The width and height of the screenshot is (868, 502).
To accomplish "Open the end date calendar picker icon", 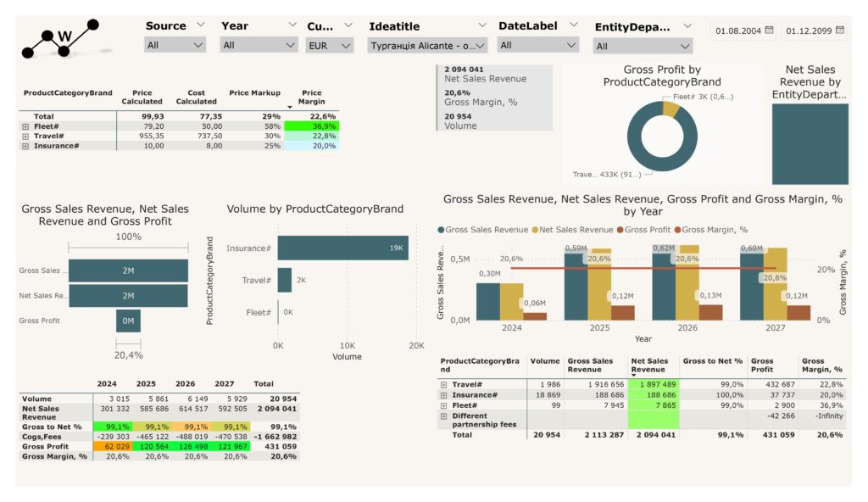I will (840, 31).
